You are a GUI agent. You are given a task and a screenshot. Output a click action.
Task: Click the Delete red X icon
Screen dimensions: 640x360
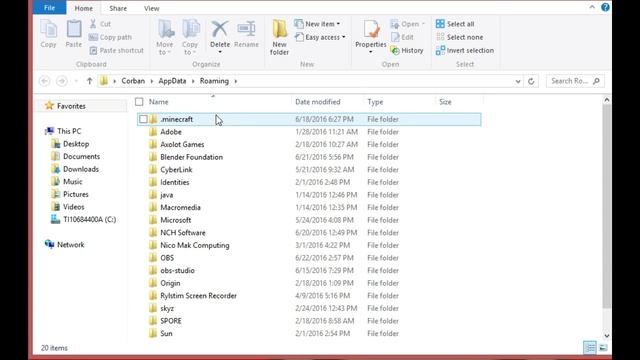coord(220,29)
